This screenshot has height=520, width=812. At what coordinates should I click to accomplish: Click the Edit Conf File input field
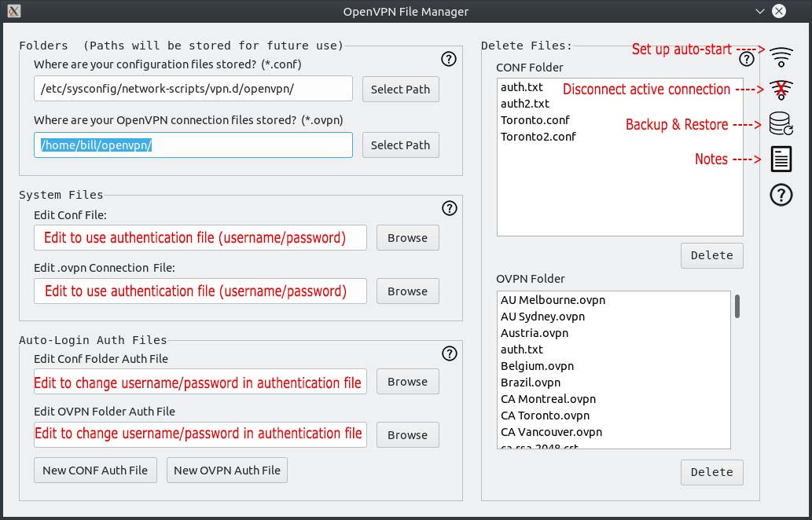pyautogui.click(x=200, y=237)
